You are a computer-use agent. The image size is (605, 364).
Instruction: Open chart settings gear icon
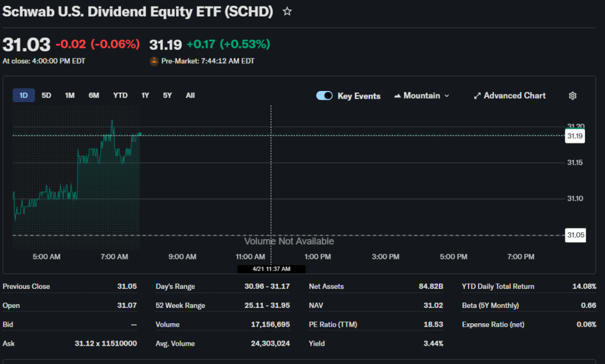[572, 96]
